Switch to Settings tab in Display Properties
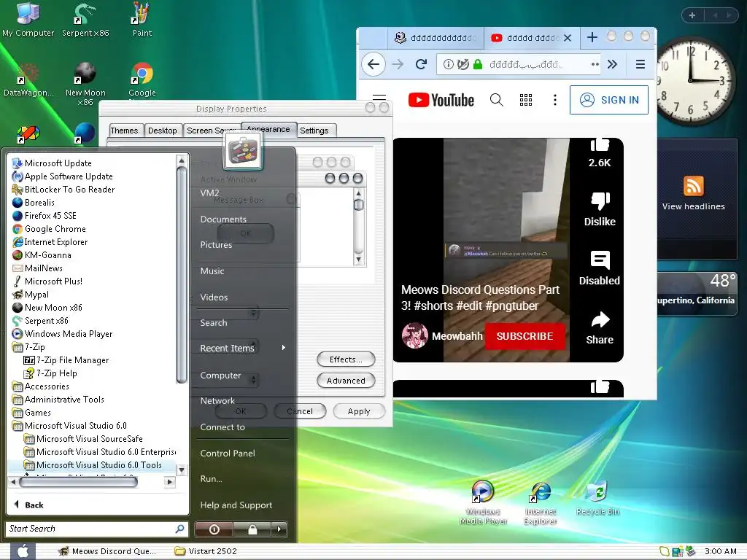This screenshot has height=560, width=747. tap(314, 131)
